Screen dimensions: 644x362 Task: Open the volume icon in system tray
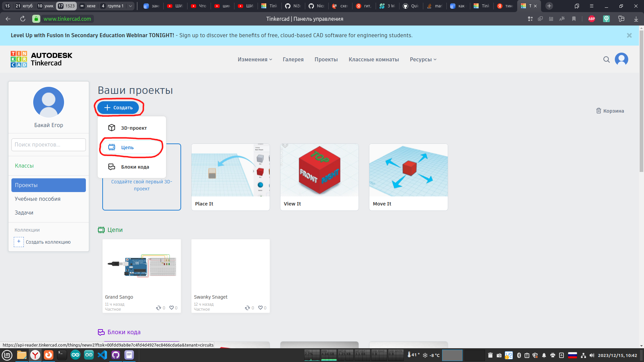(592, 355)
